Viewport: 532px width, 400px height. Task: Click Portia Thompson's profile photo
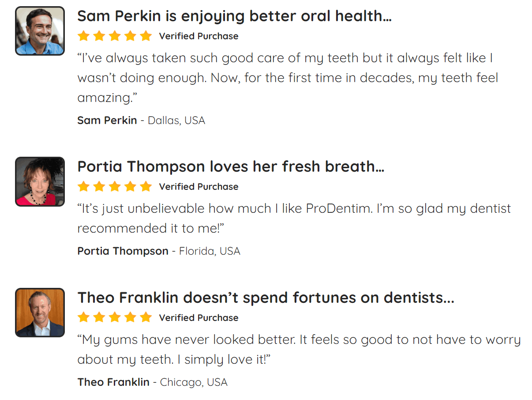coord(40,181)
